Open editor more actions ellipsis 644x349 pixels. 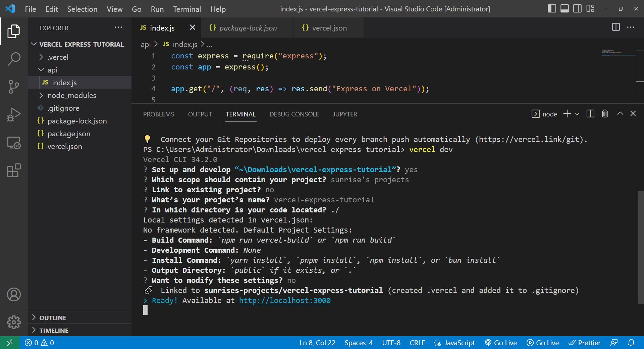click(x=631, y=27)
